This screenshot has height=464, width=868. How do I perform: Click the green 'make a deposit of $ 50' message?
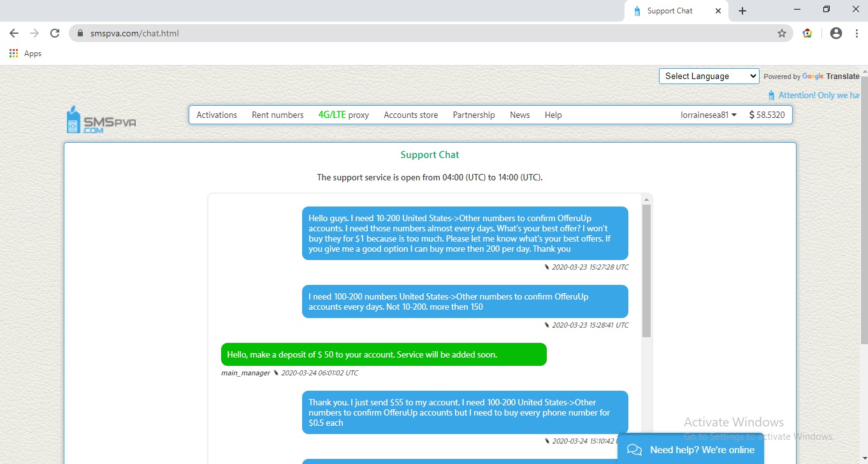pyautogui.click(x=384, y=354)
